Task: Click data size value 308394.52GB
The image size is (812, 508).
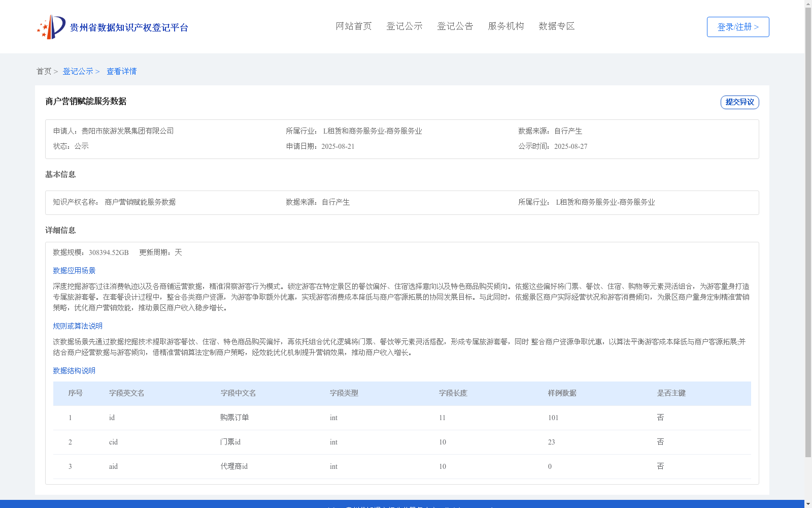Action: (x=109, y=252)
